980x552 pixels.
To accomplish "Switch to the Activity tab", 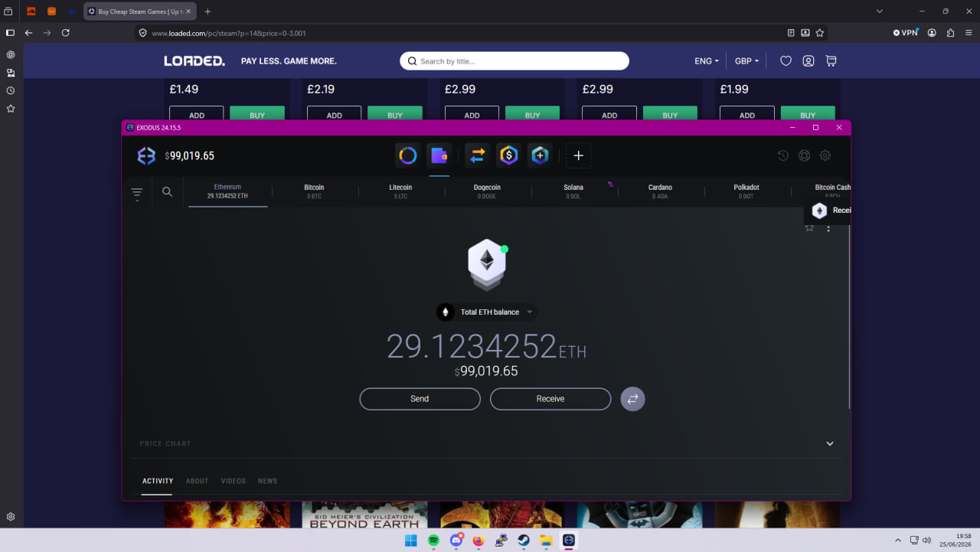I will coord(158,482).
